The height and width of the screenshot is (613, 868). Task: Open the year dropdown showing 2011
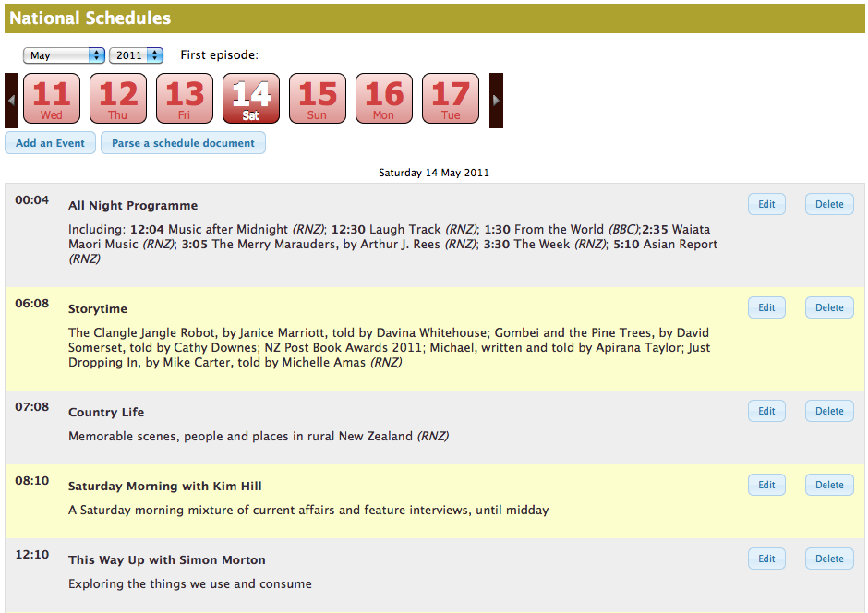[136, 55]
